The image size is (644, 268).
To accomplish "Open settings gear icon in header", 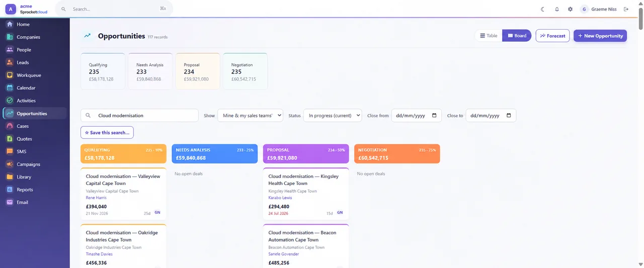I will coord(570,9).
